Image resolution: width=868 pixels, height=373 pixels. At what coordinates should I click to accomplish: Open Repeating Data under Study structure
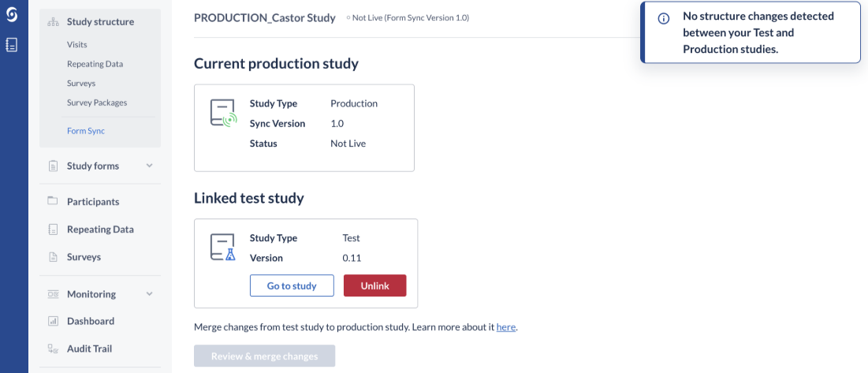pos(95,64)
